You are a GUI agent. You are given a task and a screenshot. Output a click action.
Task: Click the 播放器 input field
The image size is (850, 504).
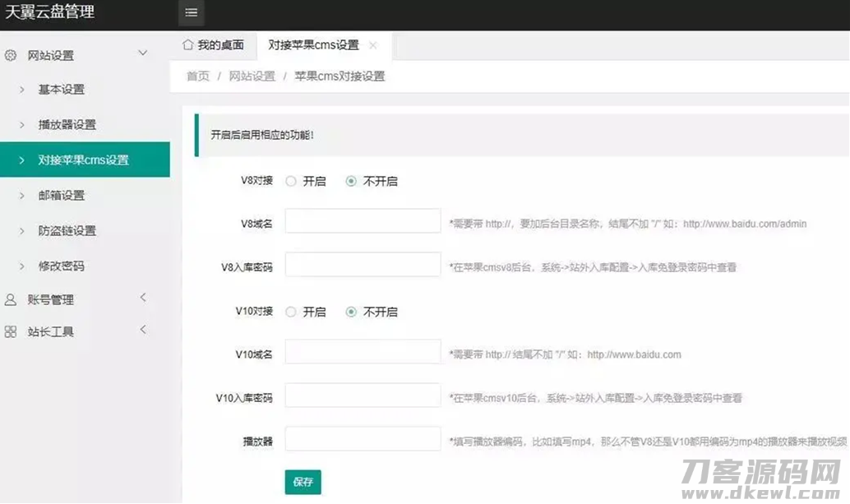(362, 438)
